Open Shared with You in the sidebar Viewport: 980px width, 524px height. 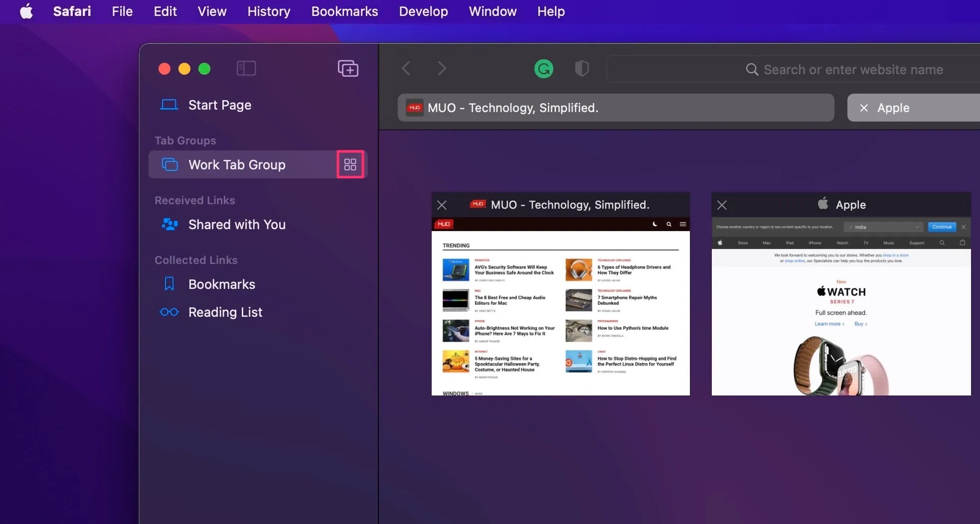(x=236, y=225)
